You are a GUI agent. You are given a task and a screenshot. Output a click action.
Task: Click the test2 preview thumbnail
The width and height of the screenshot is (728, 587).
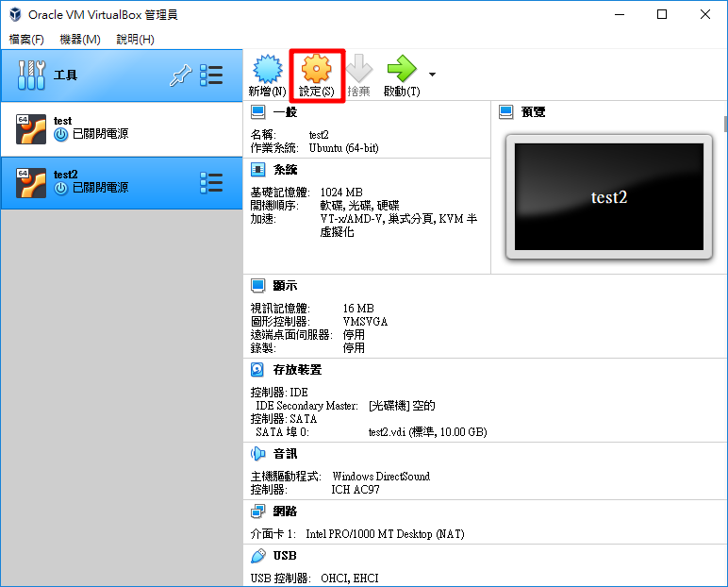pyautogui.click(x=608, y=196)
